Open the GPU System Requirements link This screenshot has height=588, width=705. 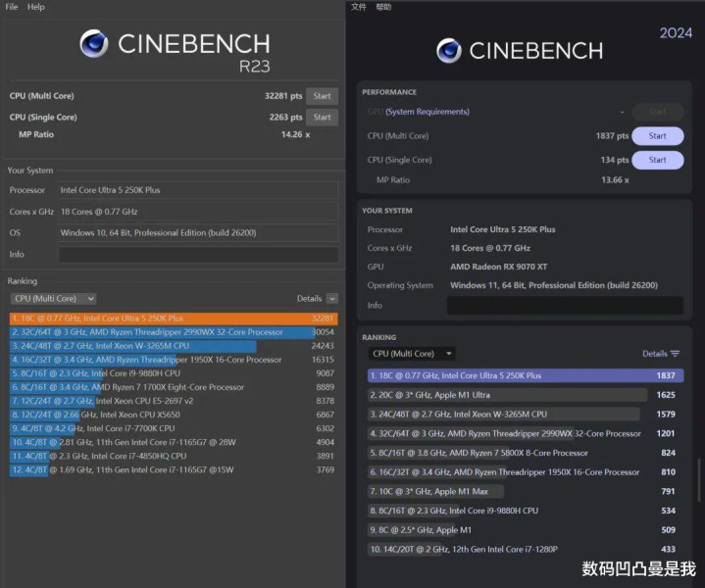tap(427, 112)
